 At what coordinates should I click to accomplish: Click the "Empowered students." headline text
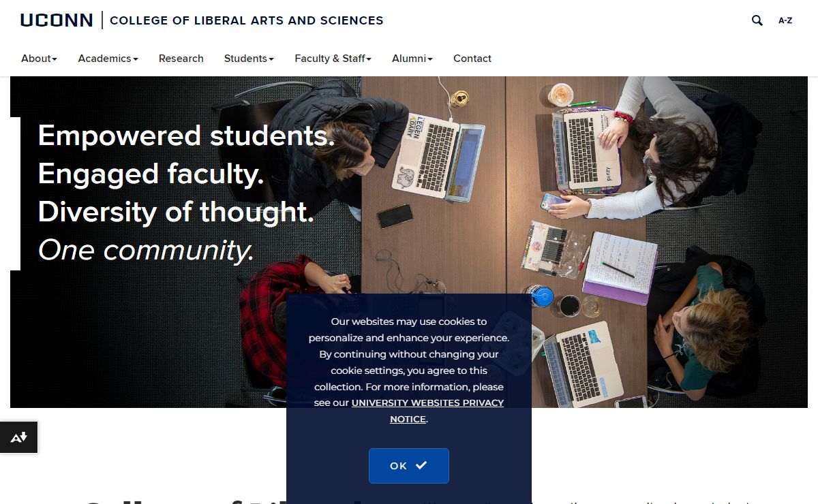tap(186, 136)
